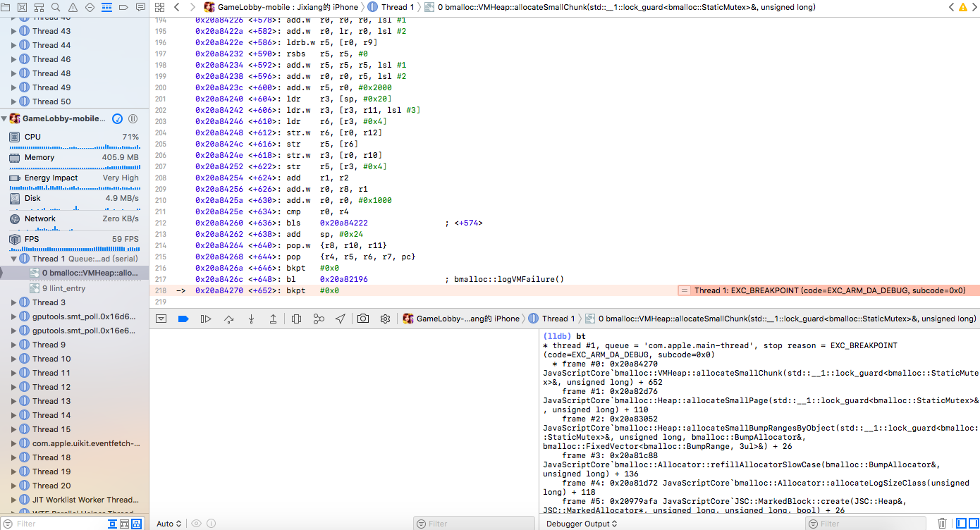Click GameLobby-mobile in editor jump bar
This screenshot has height=530, width=980.
pos(281,7)
